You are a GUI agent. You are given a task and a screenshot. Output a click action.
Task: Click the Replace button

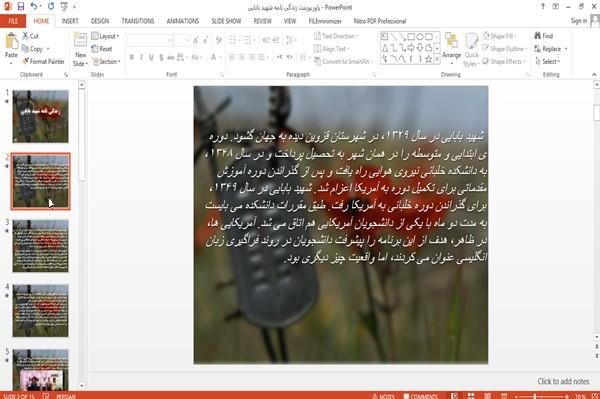pyautogui.click(x=551, y=49)
